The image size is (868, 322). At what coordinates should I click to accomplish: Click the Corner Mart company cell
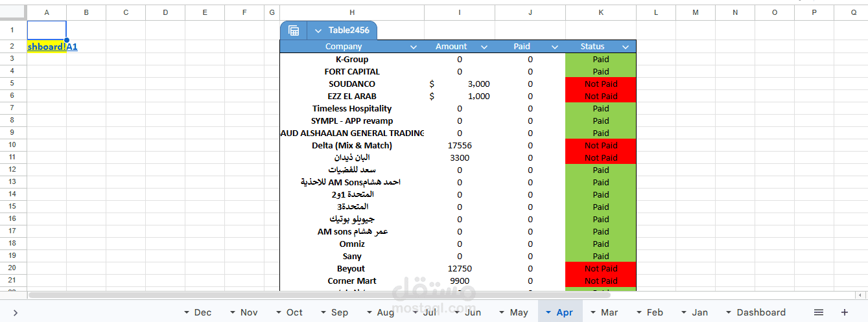tap(352, 281)
